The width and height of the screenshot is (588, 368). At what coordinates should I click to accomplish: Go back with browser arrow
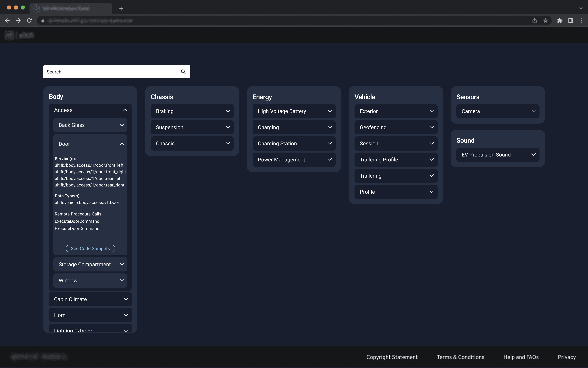coord(7,20)
